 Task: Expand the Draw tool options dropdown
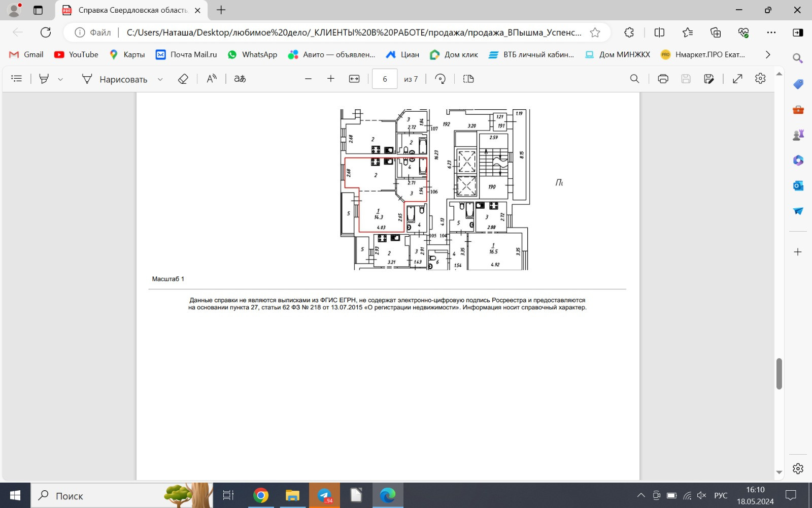coord(160,79)
